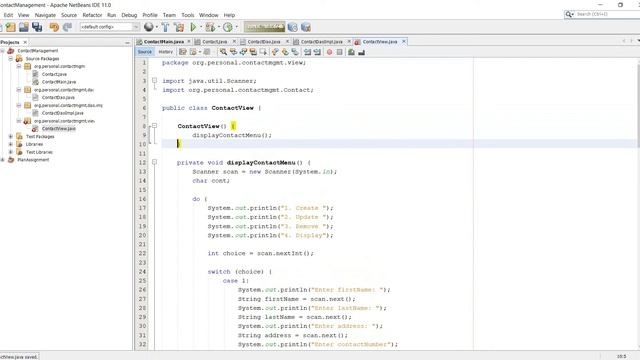Viewport: 640px width, 360px height.
Task: Click the New Project icon in the toolbar
Action: click(x=11, y=27)
